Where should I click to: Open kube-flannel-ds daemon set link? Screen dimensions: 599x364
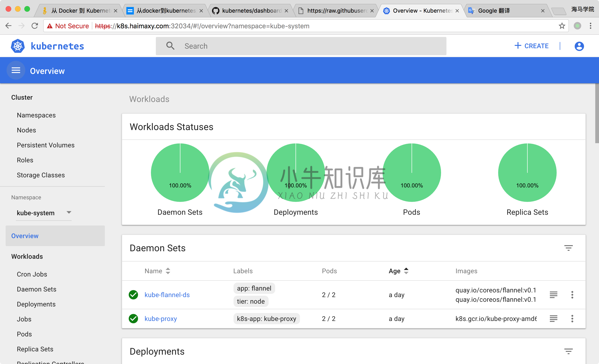167,295
